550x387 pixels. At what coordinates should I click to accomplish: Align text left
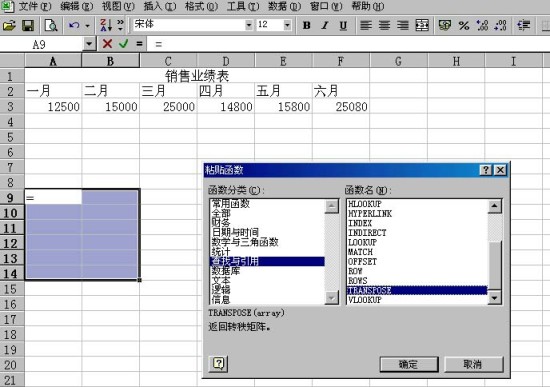point(366,25)
